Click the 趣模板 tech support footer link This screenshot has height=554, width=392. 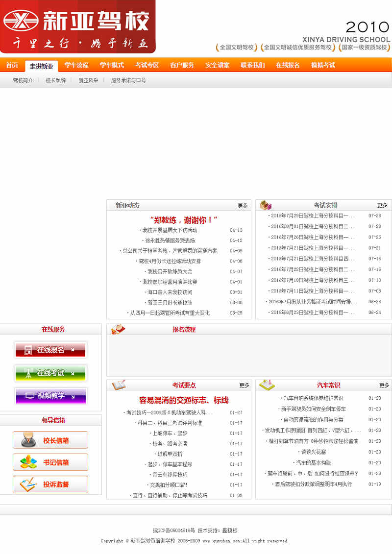(230, 530)
